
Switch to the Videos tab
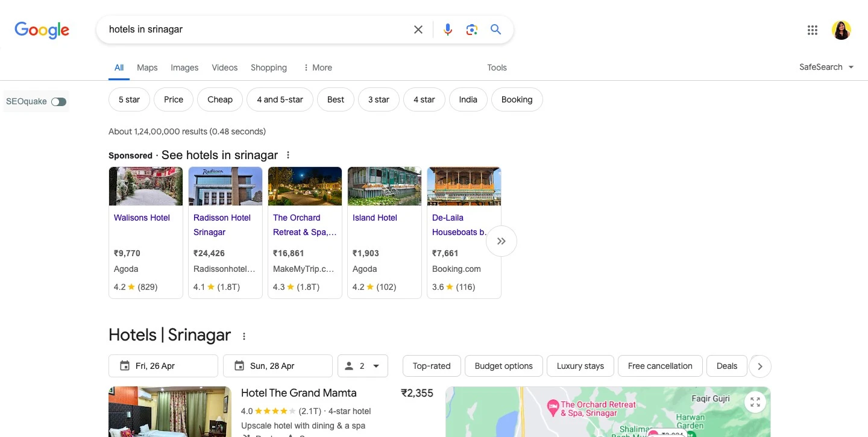tap(225, 68)
